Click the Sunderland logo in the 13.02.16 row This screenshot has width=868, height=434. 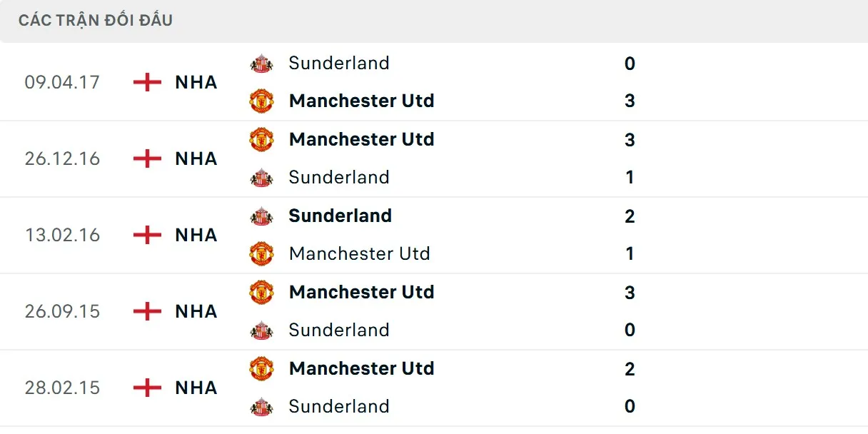tap(262, 216)
